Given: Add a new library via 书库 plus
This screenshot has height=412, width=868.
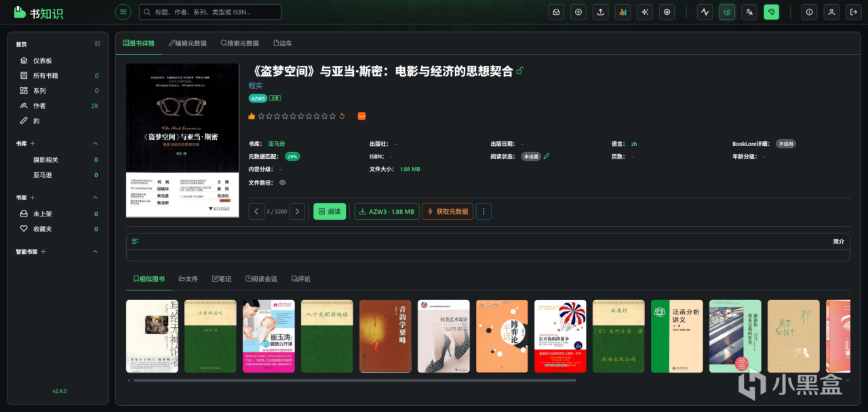Looking at the screenshot, I should (33, 143).
